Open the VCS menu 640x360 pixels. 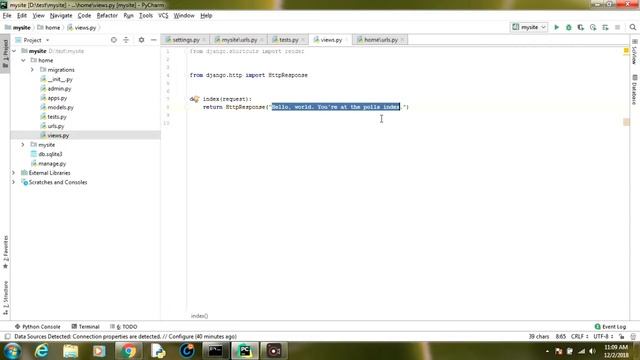[163, 16]
